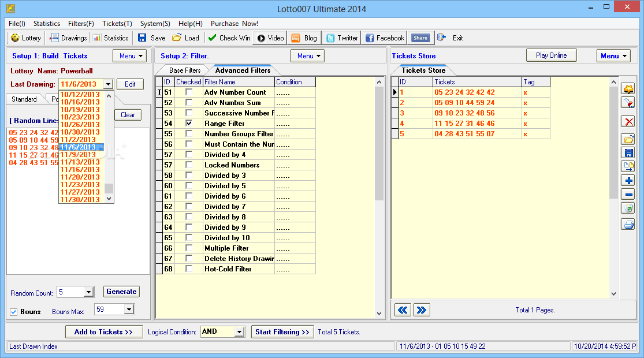The width and height of the screenshot is (644, 358).
Task: Select ticket row 05 09 10 44 59 24
Action: 471,103
